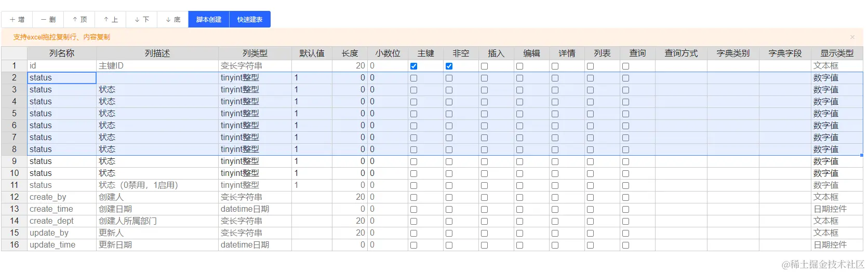This screenshot has height=273, width=868.
Task: Click the create_by name cell
Action: [x=62, y=197]
